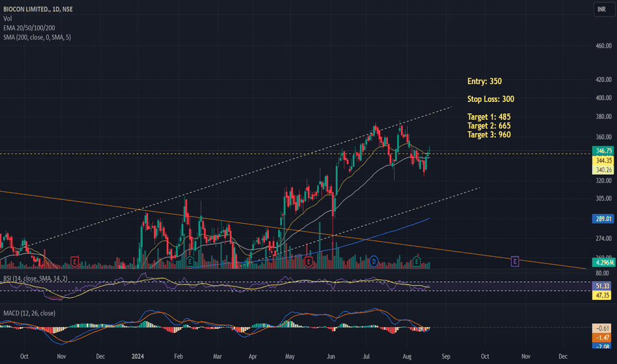Click the green earnings E marker in August

click(416, 261)
